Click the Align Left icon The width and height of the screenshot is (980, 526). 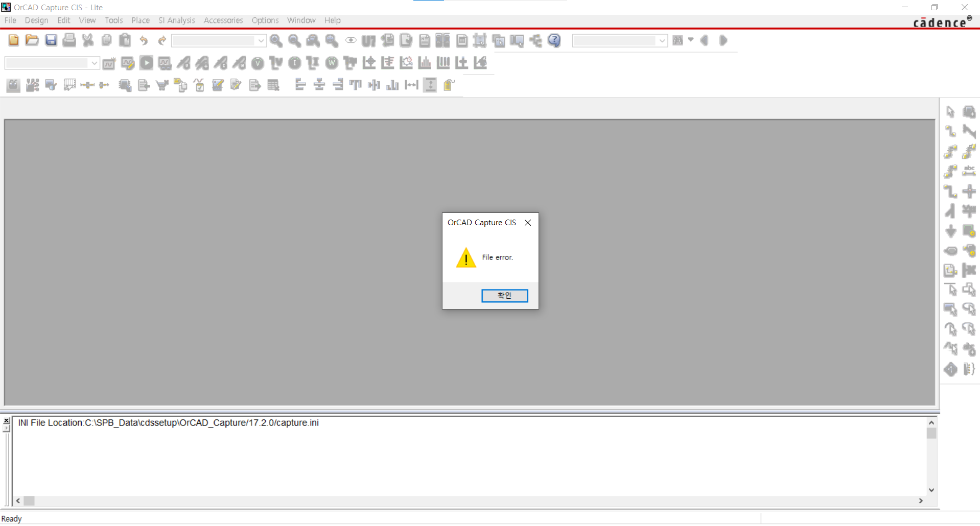(300, 85)
